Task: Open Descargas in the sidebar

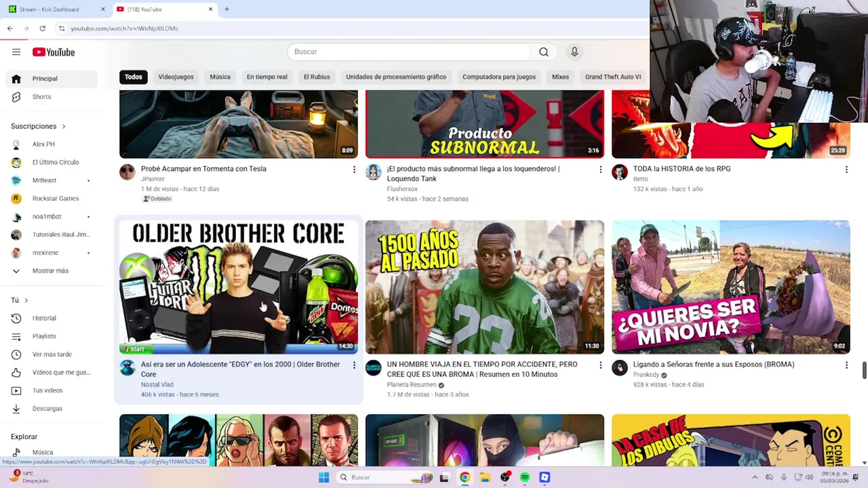Action: 52,409
